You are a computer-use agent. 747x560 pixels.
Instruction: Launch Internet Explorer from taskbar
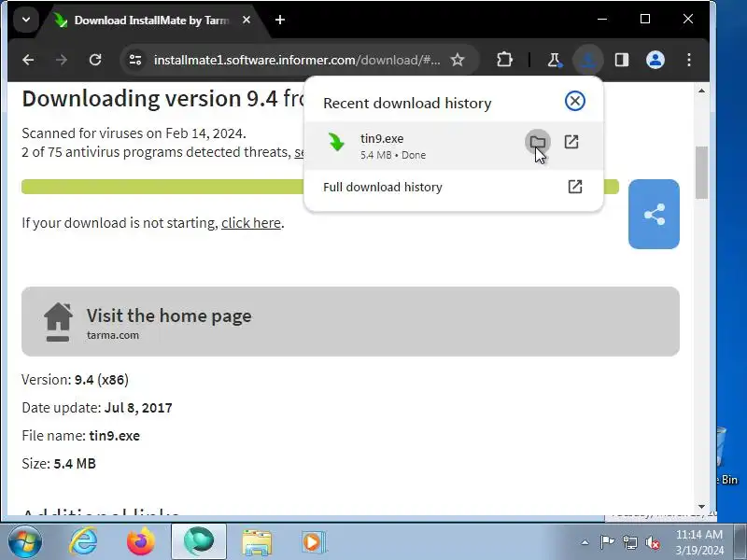(x=83, y=542)
